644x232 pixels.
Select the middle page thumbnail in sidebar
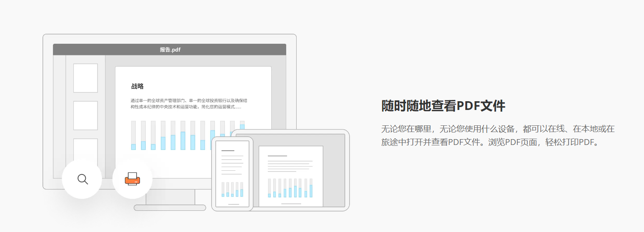(85, 115)
